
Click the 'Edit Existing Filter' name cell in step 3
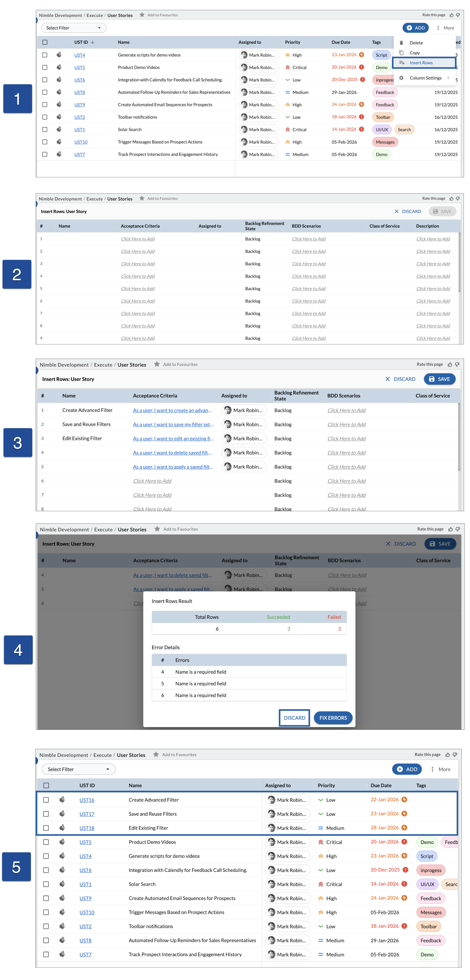[82, 439]
